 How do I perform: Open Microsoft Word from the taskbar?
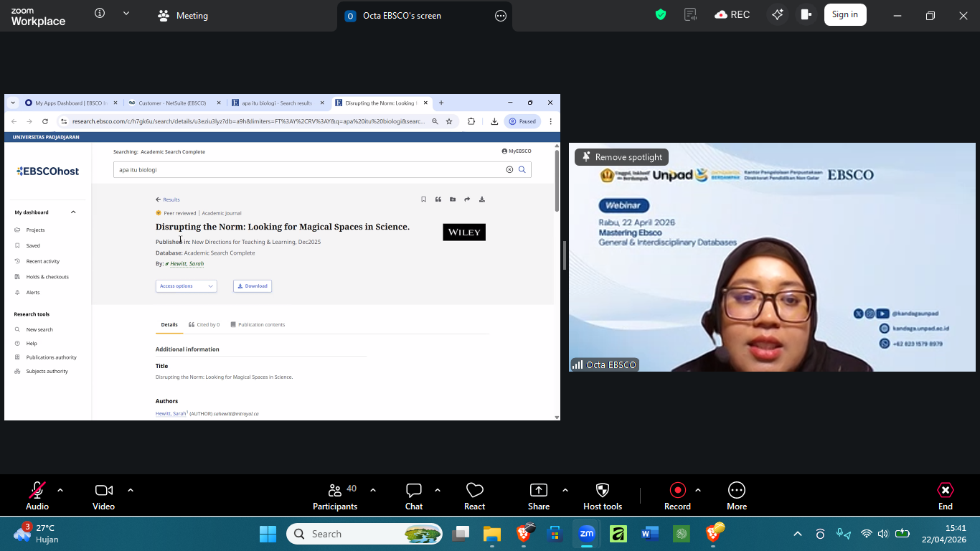point(650,534)
